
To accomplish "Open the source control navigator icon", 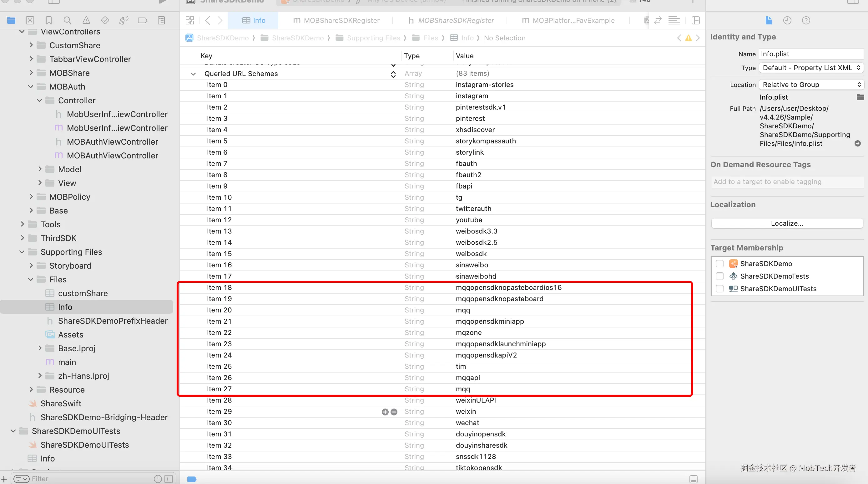I will [x=30, y=21].
